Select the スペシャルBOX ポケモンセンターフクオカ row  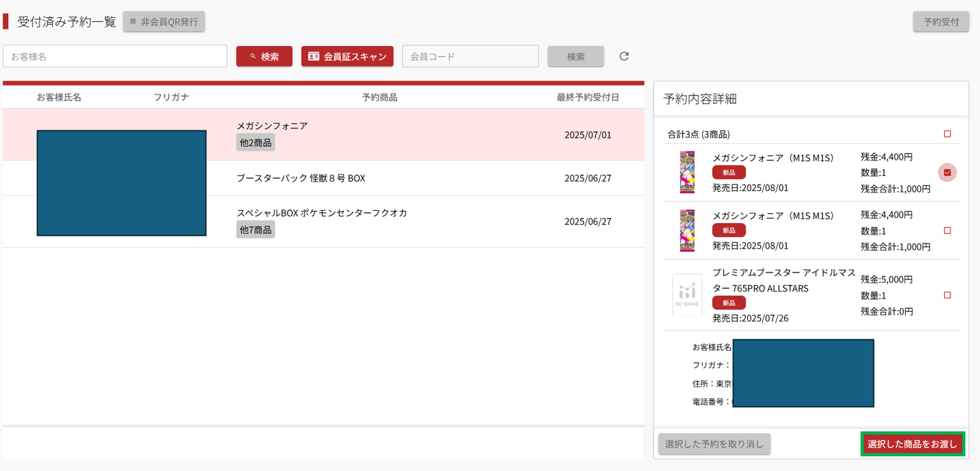[324, 222]
